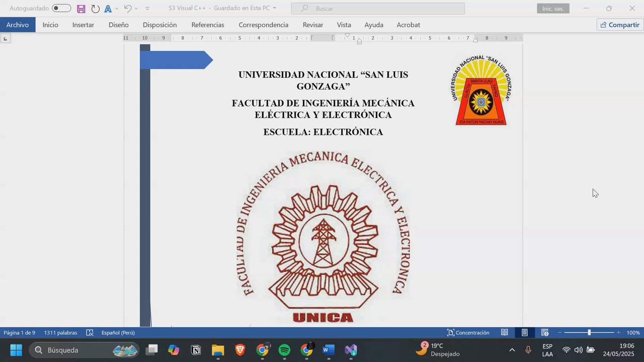Click the battery icon in system tray
This screenshot has height=362, width=644.
pos(591,350)
